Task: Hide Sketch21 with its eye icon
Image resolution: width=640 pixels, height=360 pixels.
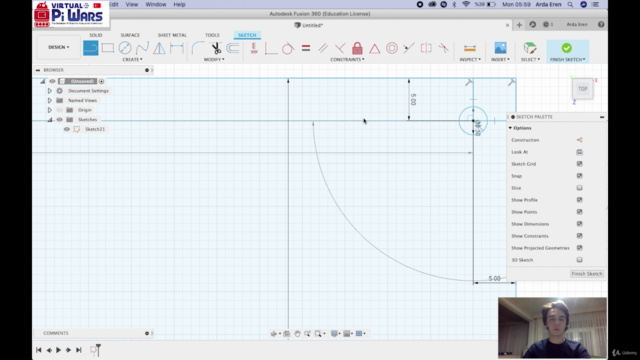Action: (x=67, y=129)
